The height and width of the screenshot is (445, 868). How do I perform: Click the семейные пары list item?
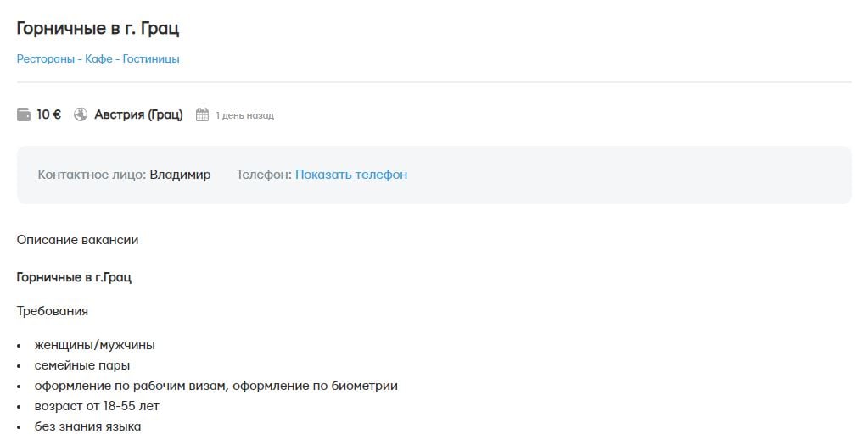click(x=82, y=365)
